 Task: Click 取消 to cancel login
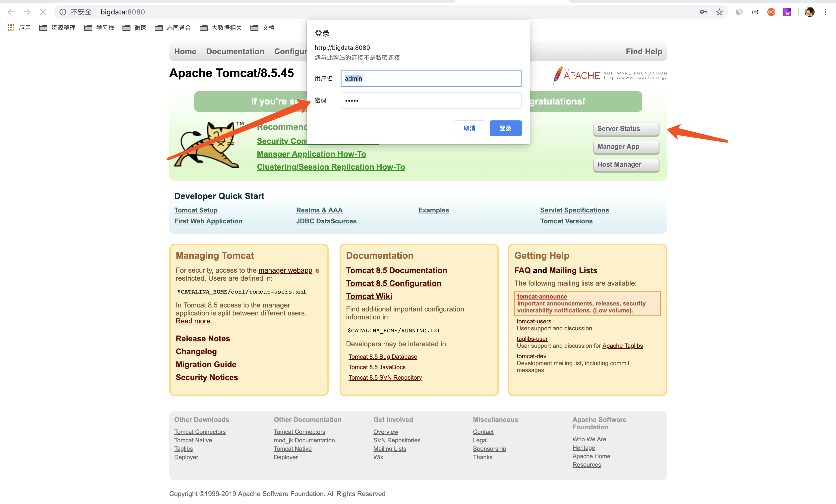pyautogui.click(x=470, y=128)
